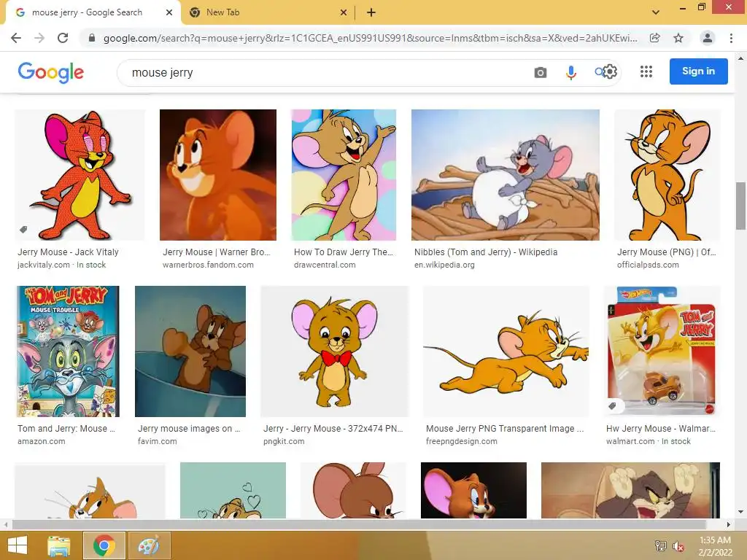Click the padlock site info icon

tap(92, 38)
